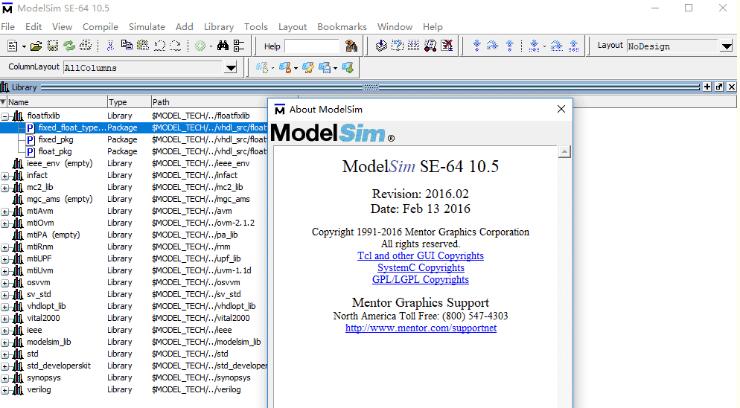The height and width of the screenshot is (408, 740).
Task: Expand the infact library
Action: [5, 175]
